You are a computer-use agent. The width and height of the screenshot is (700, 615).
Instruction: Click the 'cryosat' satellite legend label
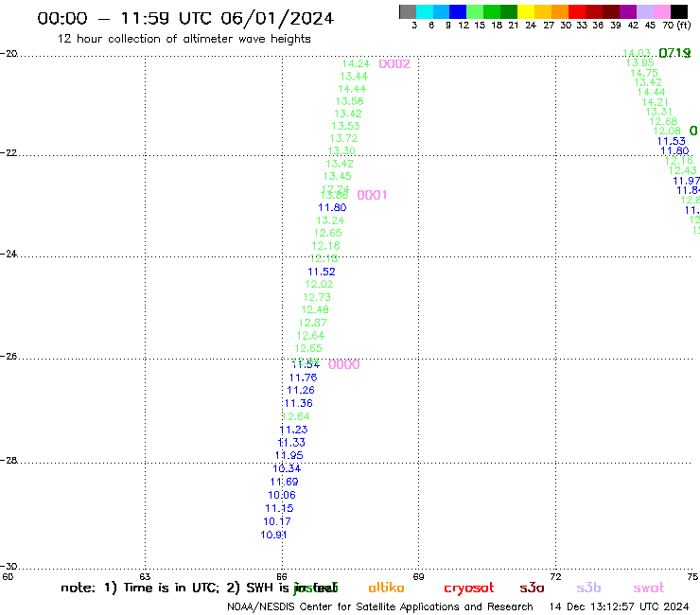point(469,589)
